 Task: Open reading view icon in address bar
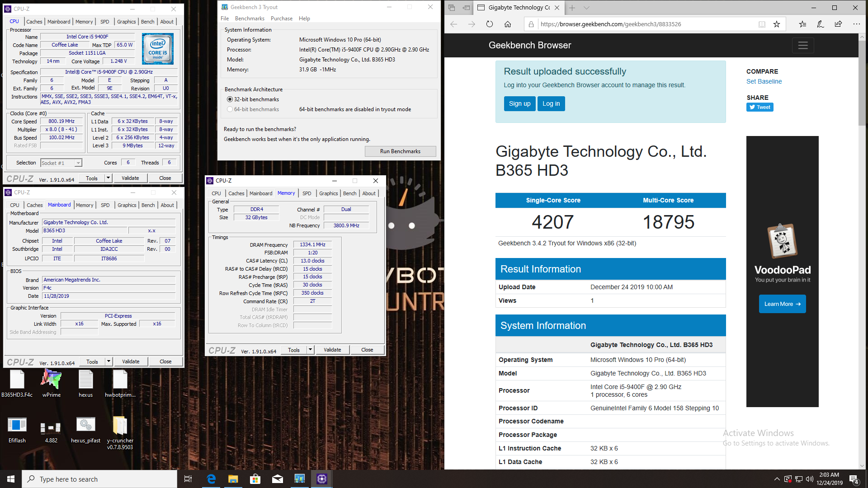click(x=762, y=24)
